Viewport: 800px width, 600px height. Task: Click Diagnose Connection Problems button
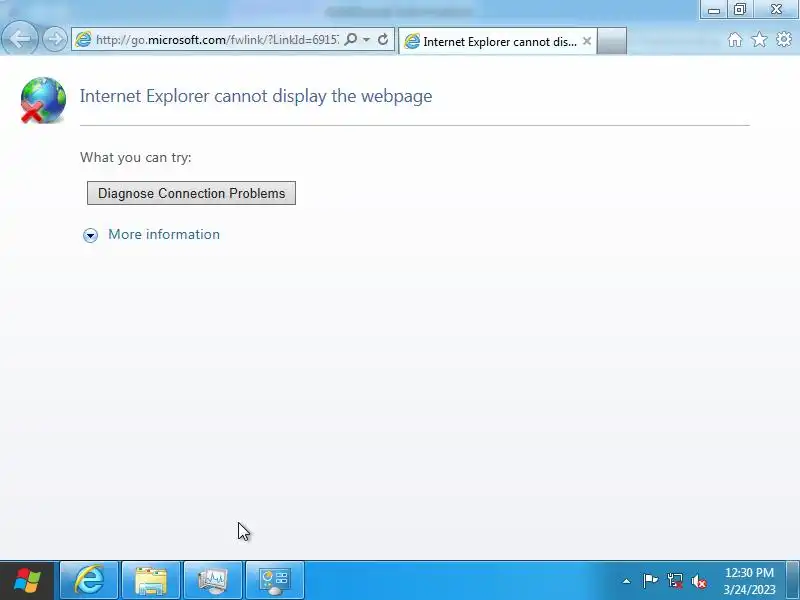pos(191,193)
